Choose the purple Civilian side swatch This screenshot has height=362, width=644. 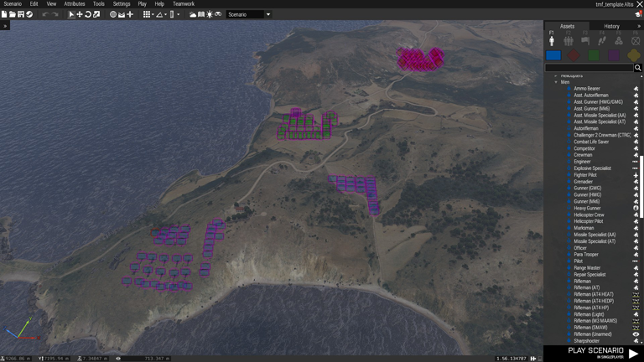(x=614, y=55)
